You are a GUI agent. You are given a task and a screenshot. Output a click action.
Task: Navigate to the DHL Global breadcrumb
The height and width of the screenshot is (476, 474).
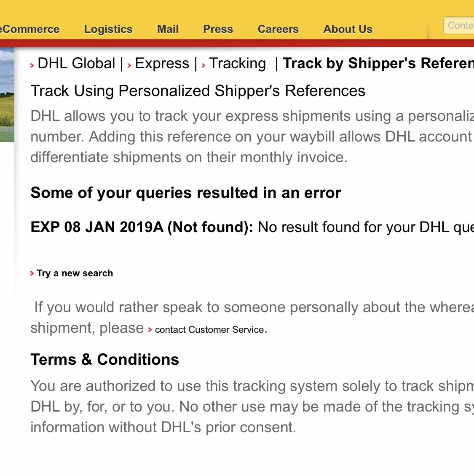76,64
